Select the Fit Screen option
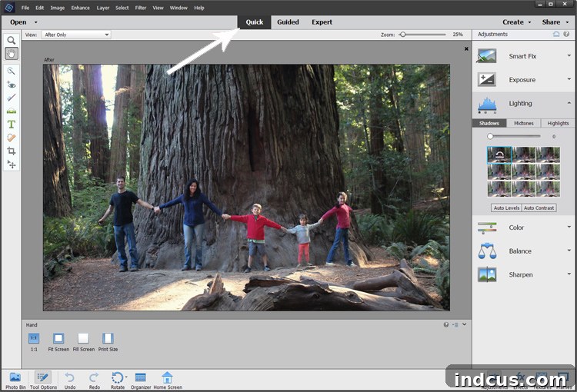Screen dimensions: 577x392 click(58, 341)
